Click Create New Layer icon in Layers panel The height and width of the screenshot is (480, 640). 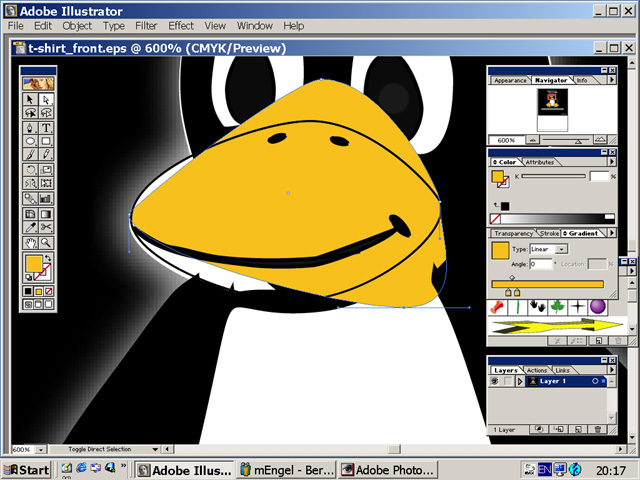coord(578,429)
